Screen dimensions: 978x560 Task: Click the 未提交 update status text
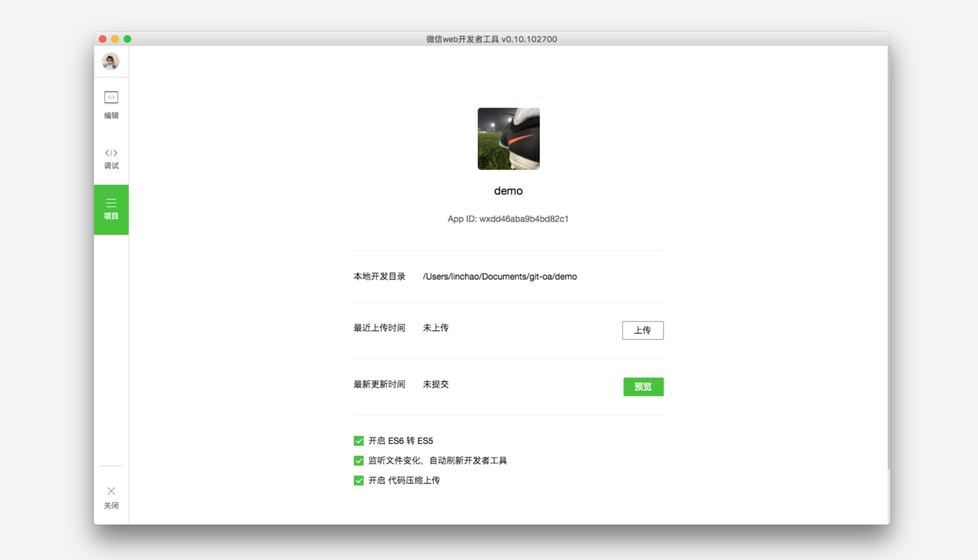coord(436,384)
